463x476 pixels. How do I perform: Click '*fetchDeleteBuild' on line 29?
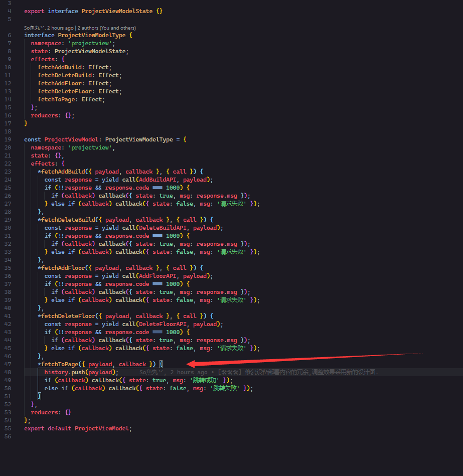click(x=67, y=220)
